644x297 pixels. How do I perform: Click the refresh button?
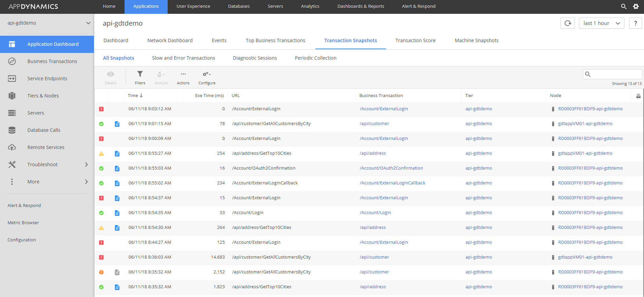coord(568,23)
